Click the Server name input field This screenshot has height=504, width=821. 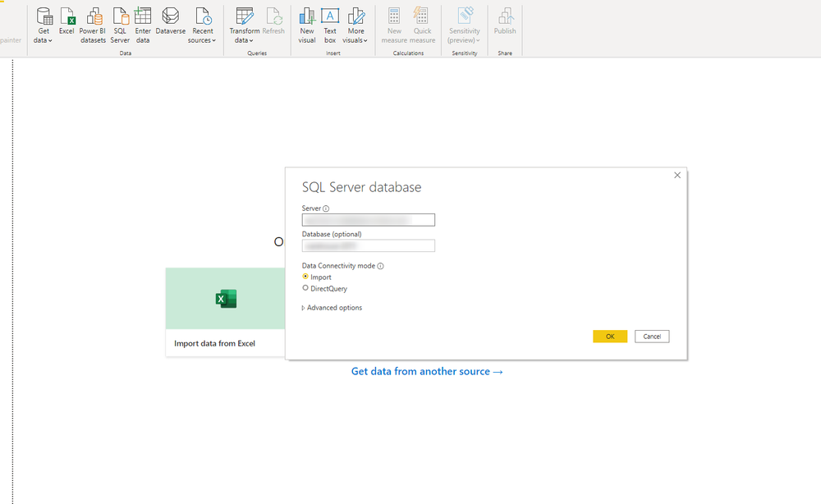(368, 219)
